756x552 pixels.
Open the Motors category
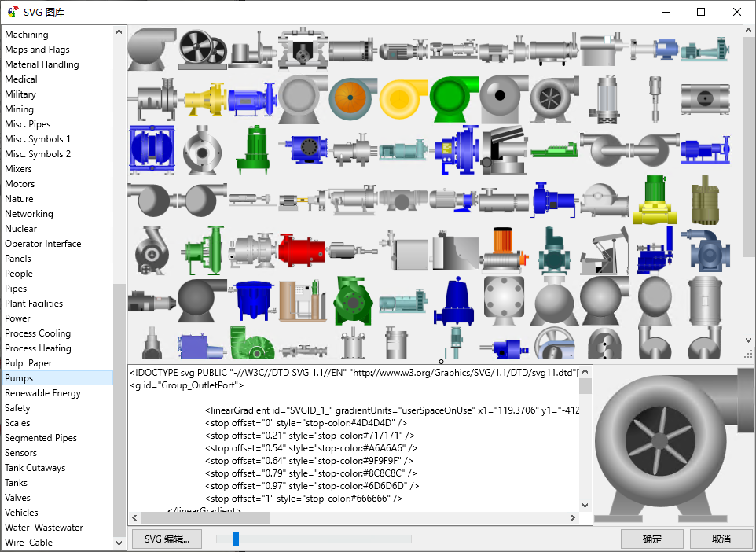tap(20, 184)
